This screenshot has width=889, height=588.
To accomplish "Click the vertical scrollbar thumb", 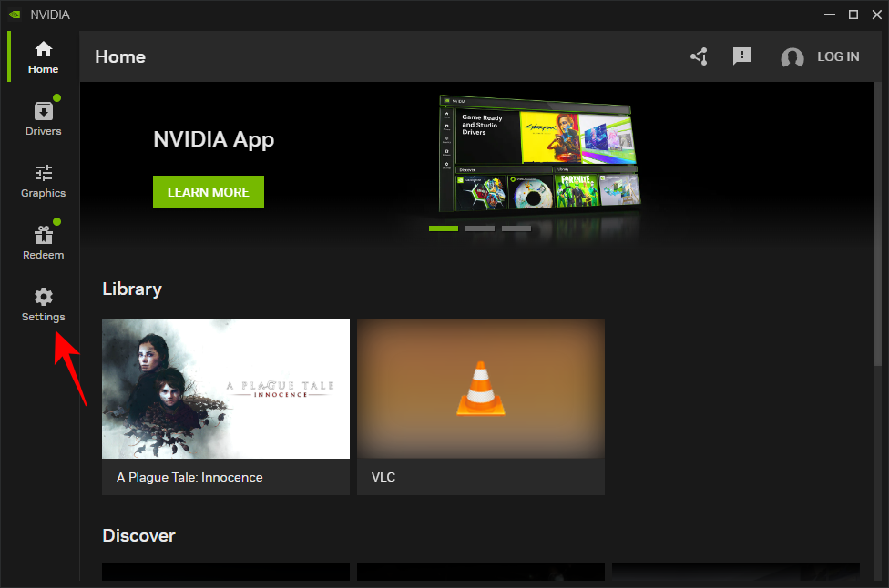I will 878,224.
